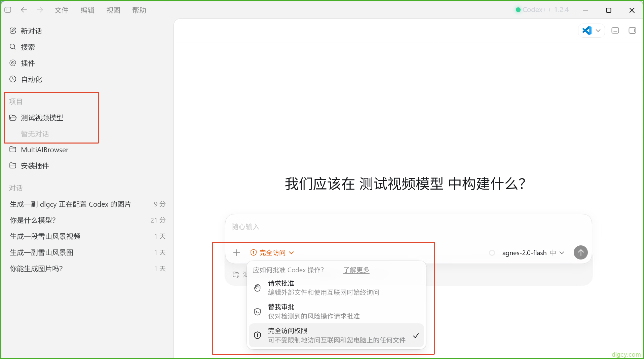644x359 pixels.
Task: Open the 文件 menu
Action: (x=62, y=10)
